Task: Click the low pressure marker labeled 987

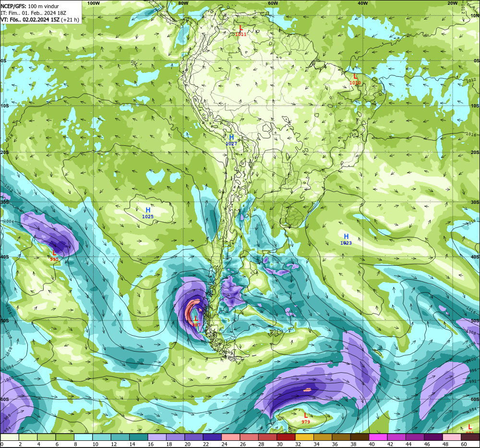Action: point(196,321)
